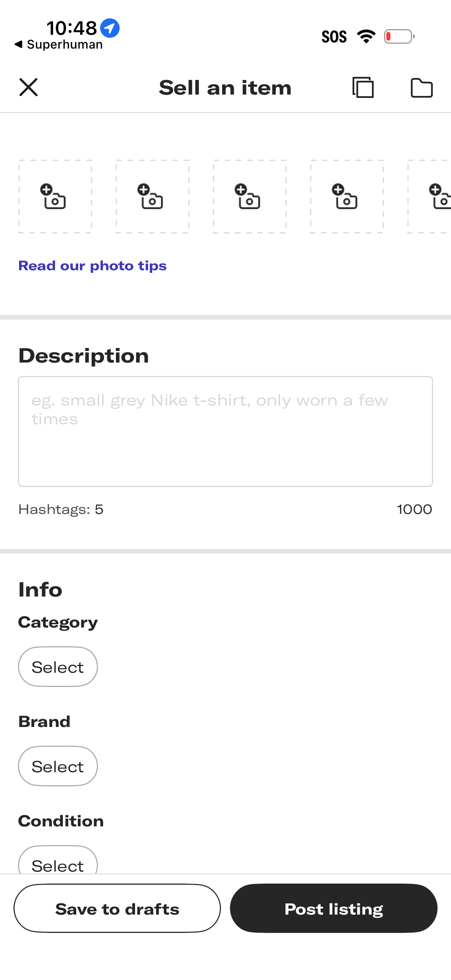Open the Category selector
The image size is (451, 980).
[58, 666]
